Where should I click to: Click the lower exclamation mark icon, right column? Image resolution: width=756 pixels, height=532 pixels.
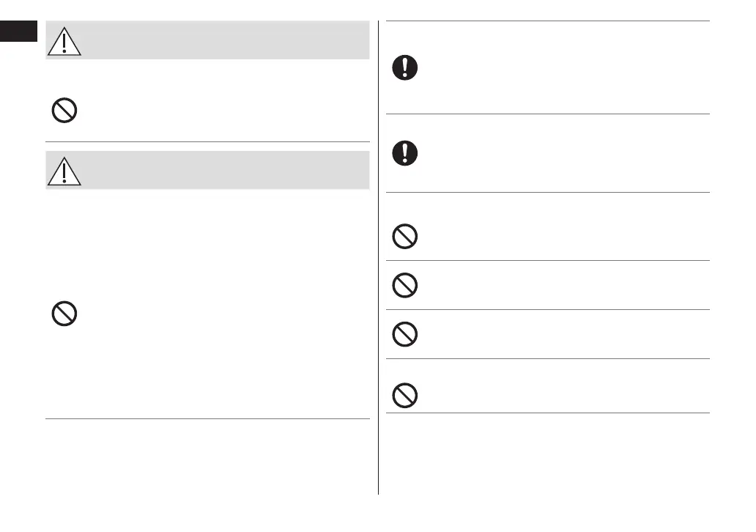pos(404,152)
